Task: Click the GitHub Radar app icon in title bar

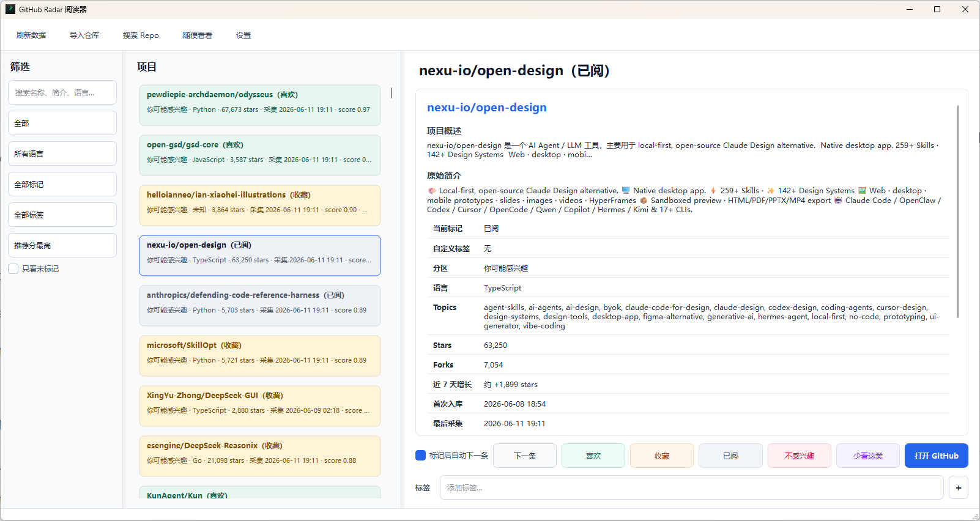Action: pos(10,9)
